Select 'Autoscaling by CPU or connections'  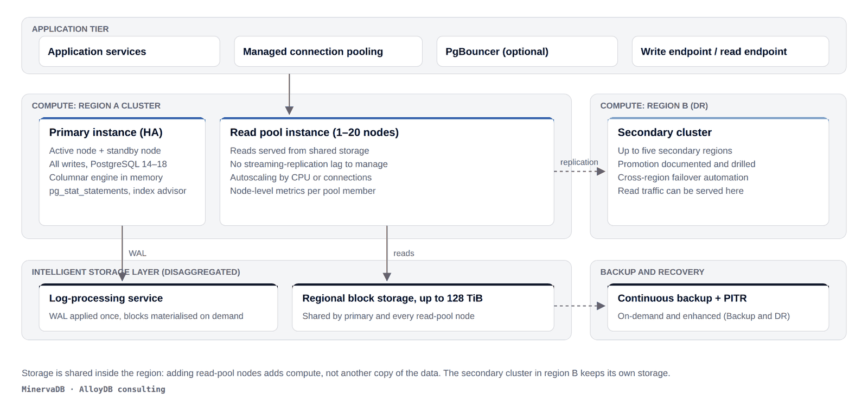pos(301,178)
